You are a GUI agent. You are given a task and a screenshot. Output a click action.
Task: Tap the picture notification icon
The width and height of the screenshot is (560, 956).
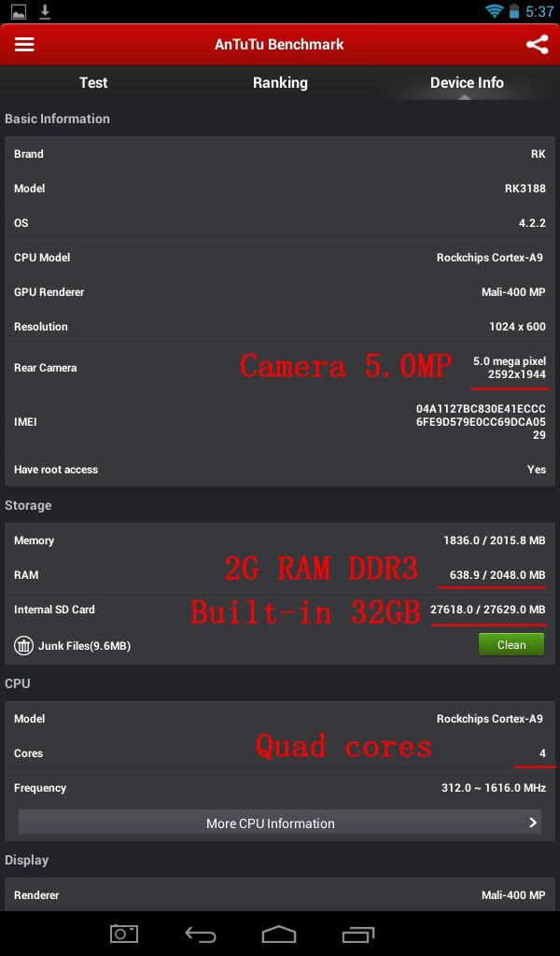[x=19, y=11]
